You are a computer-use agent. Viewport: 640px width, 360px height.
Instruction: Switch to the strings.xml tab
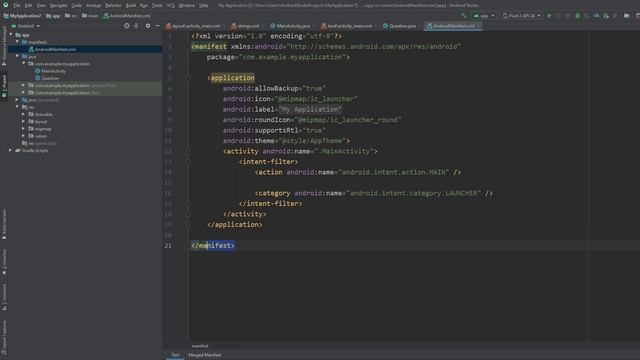tap(245, 26)
